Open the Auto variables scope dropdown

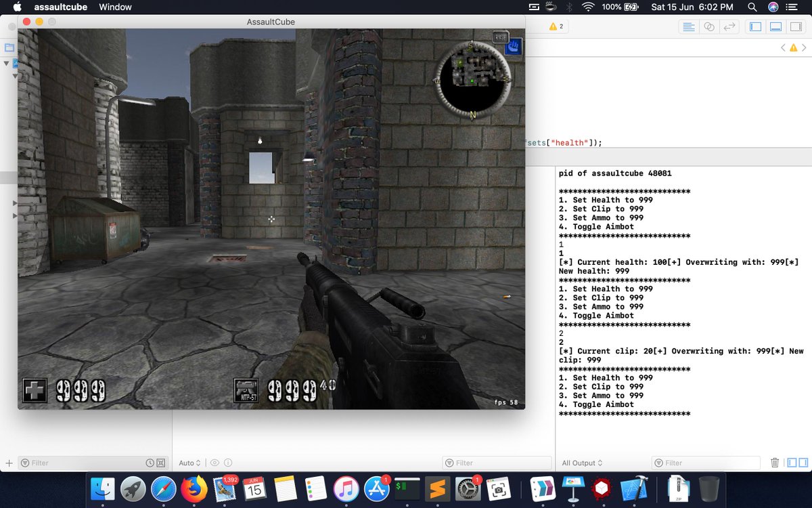[190, 463]
